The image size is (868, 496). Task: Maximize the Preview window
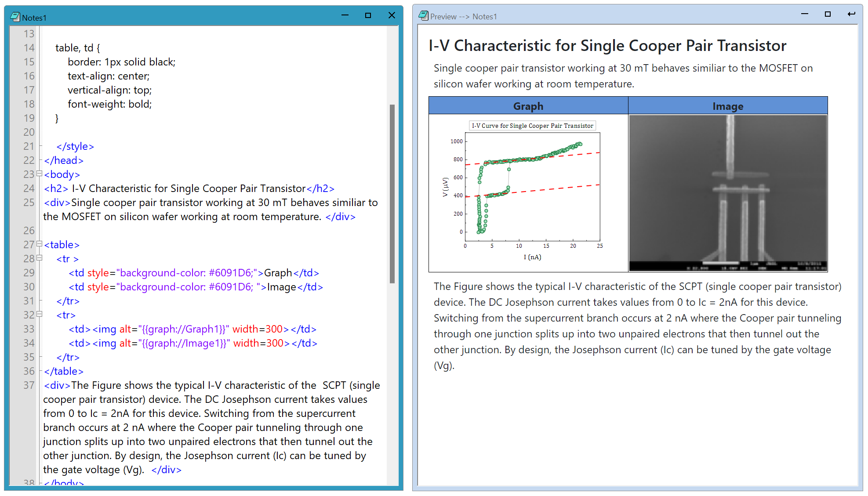pyautogui.click(x=828, y=14)
